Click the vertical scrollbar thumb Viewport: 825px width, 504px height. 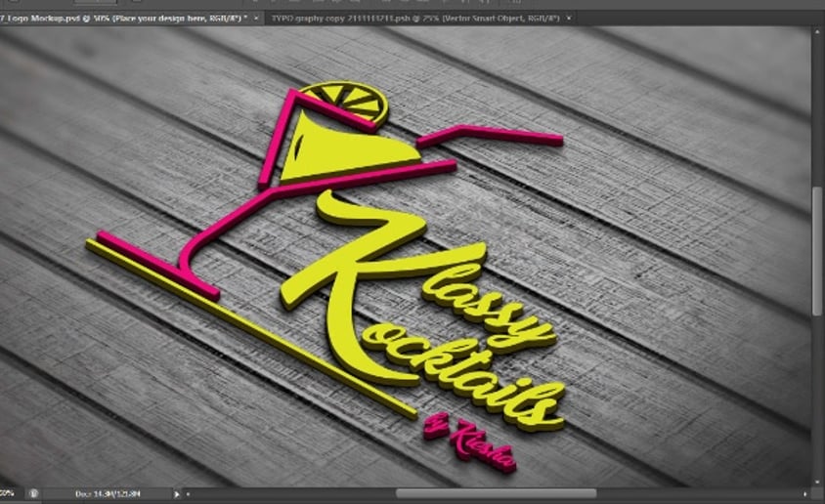[817, 252]
